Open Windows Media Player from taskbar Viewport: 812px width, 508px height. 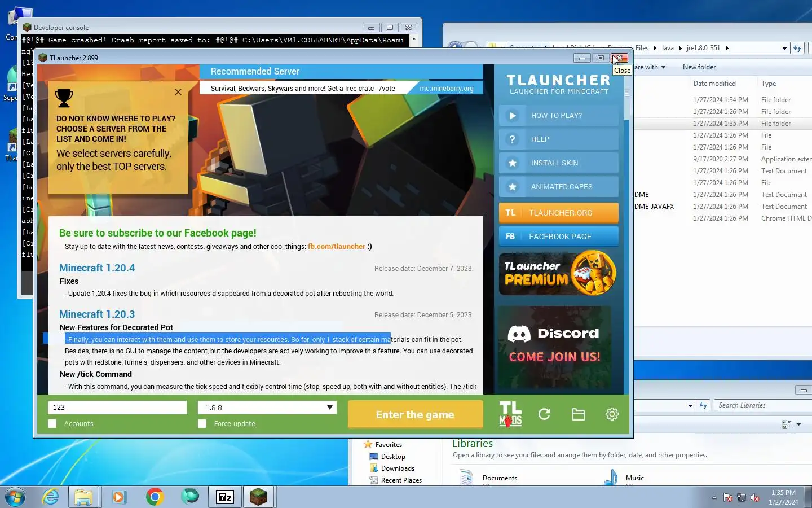(x=118, y=497)
